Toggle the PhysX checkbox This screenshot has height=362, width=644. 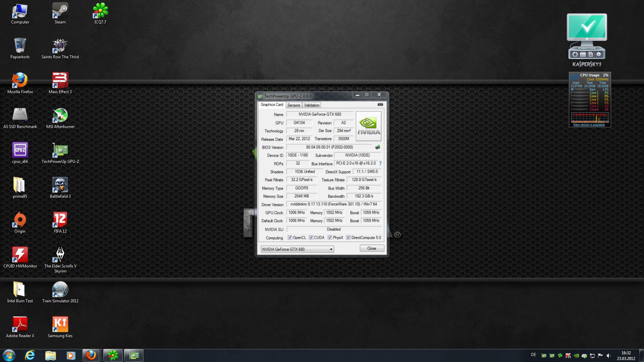[x=330, y=238]
